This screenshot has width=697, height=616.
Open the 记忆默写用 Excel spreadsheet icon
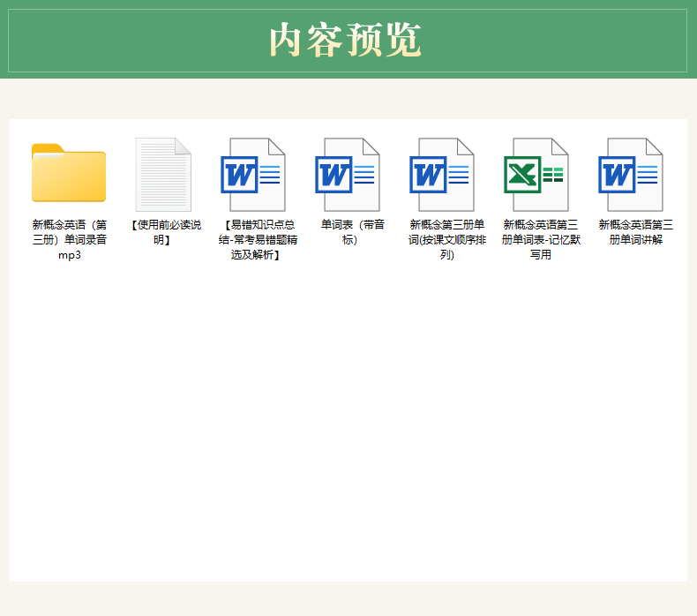(536, 175)
